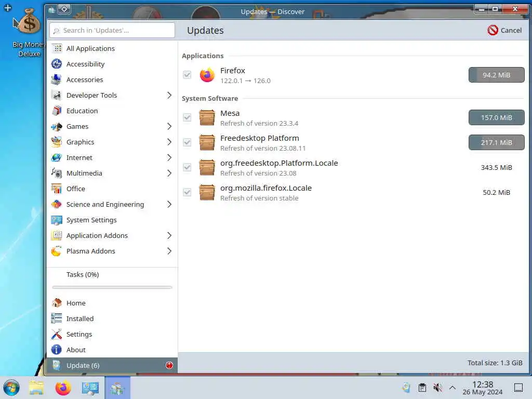Expand the Internet category arrow
Screen dimensions: 532x399
point(169,158)
